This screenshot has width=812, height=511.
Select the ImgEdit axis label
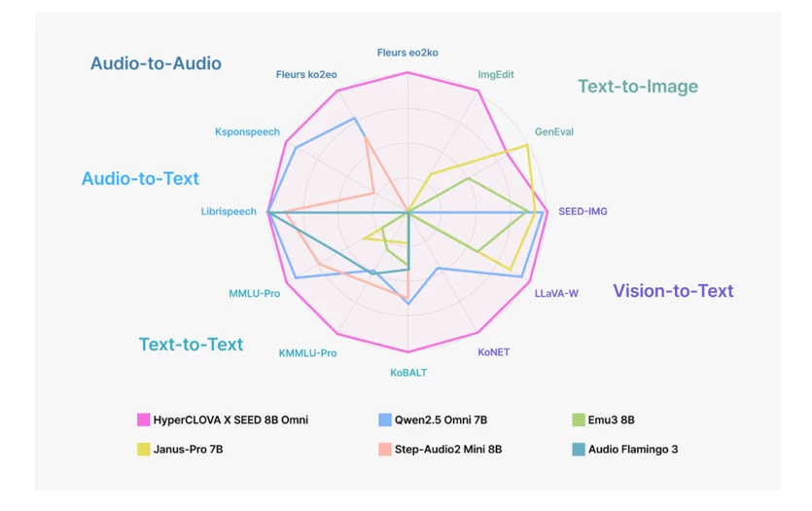(496, 75)
